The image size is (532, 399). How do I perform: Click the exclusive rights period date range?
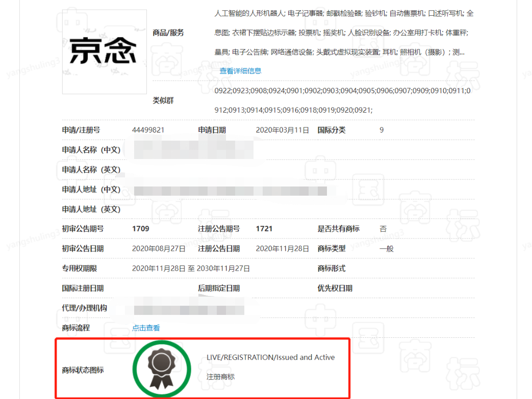pyautogui.click(x=191, y=269)
